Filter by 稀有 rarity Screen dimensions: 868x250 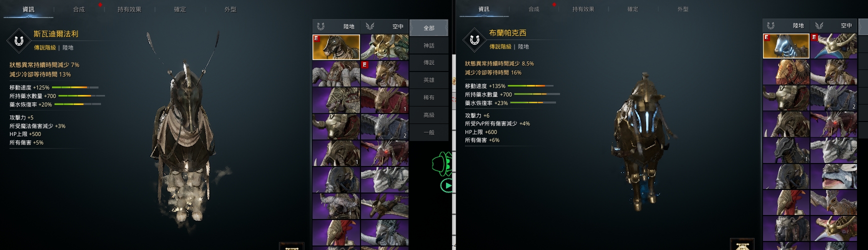pyautogui.click(x=428, y=97)
